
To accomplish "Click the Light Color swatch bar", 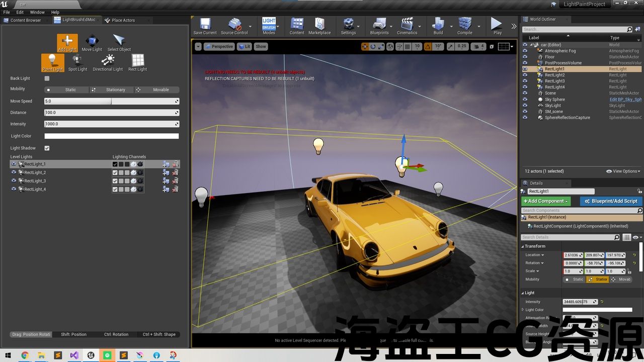I will 111,136.
